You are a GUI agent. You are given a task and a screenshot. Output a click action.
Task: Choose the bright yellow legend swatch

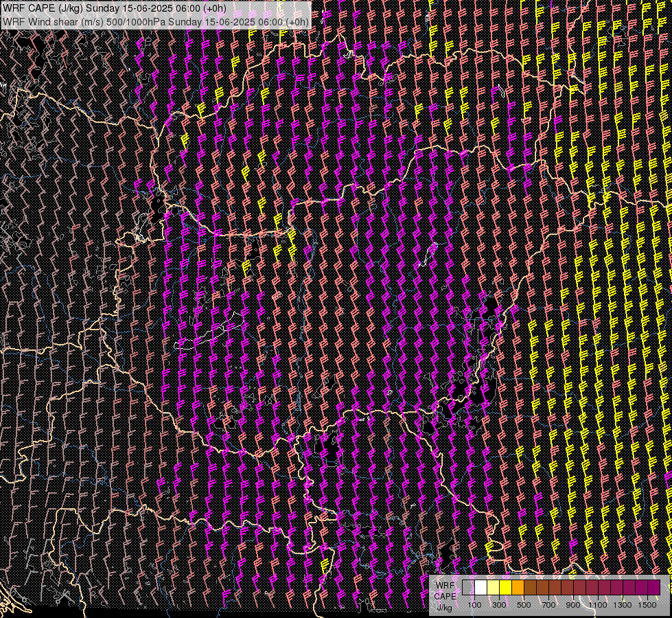tap(506, 588)
